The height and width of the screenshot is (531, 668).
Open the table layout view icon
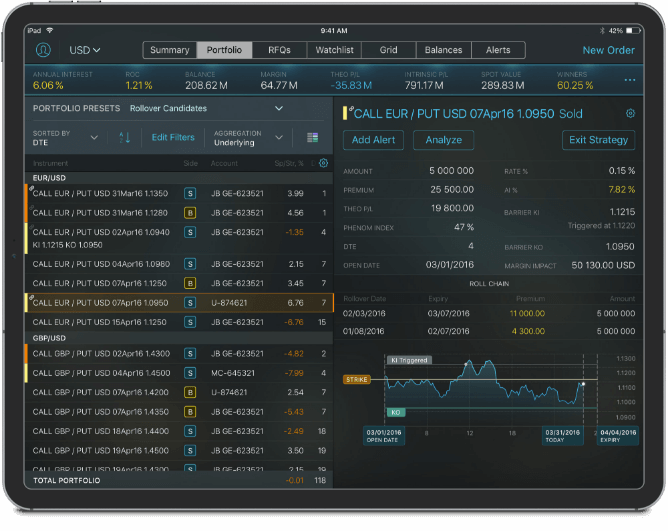[x=313, y=137]
